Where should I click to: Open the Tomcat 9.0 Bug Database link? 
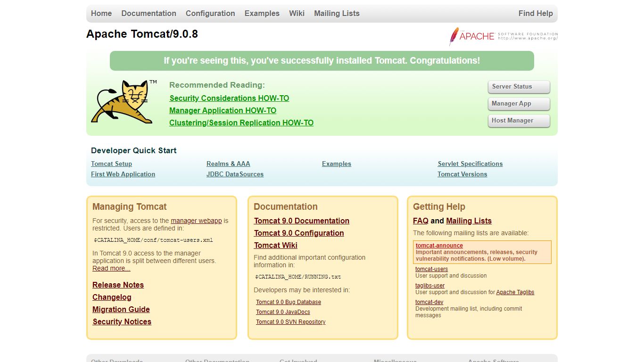[x=289, y=302]
